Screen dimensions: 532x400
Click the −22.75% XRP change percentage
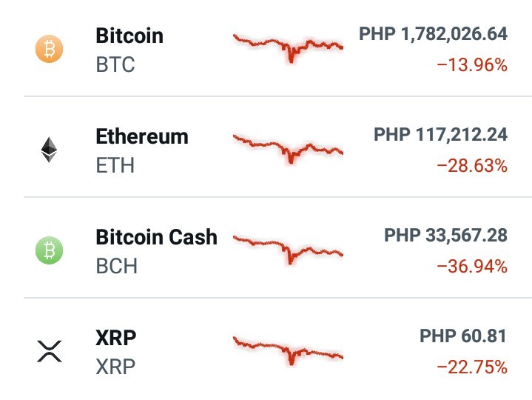pos(472,367)
